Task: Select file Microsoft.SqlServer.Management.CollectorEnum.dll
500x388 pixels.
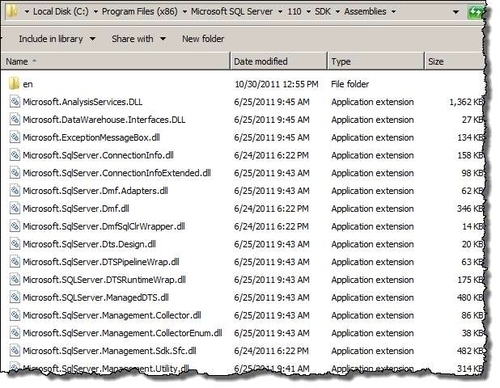Action: click(122, 333)
